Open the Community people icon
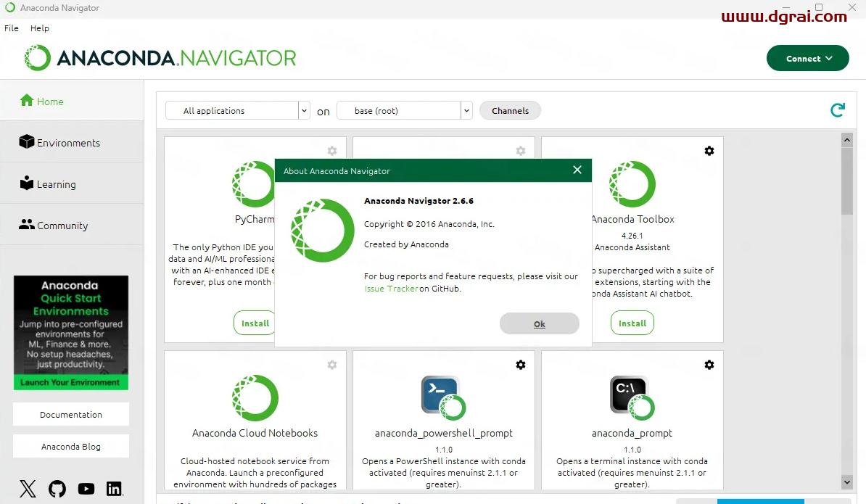This screenshot has height=504, width=866. tap(27, 224)
